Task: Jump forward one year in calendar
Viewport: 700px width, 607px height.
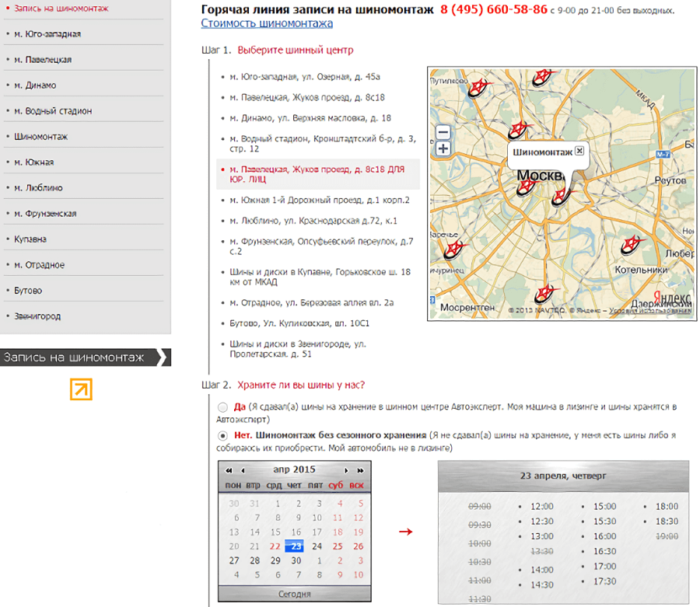Action: (360, 470)
